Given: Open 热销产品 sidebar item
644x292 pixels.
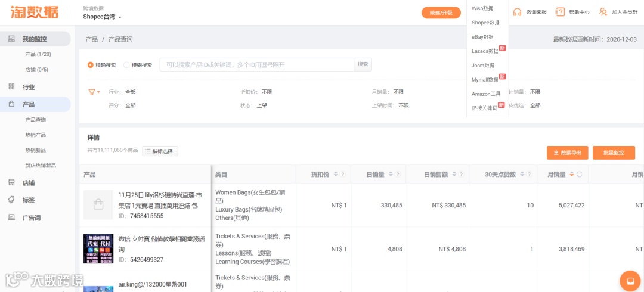Looking at the screenshot, I should 36,135.
